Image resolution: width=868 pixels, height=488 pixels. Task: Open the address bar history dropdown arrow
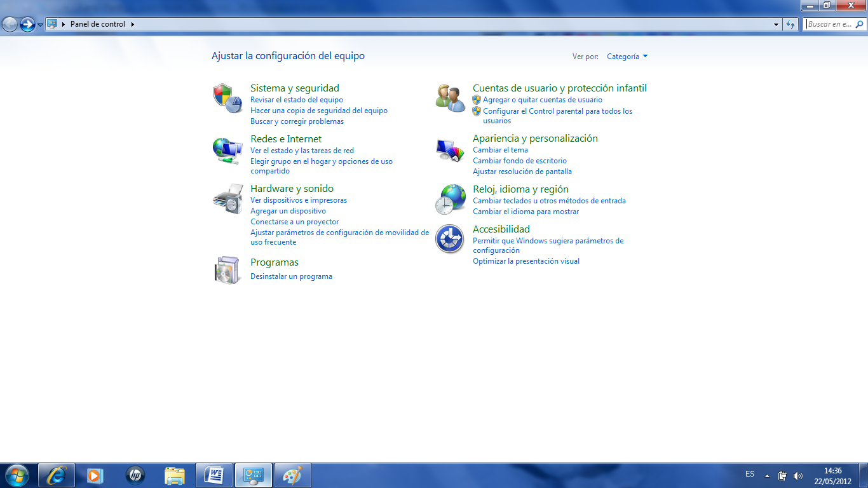(x=776, y=24)
